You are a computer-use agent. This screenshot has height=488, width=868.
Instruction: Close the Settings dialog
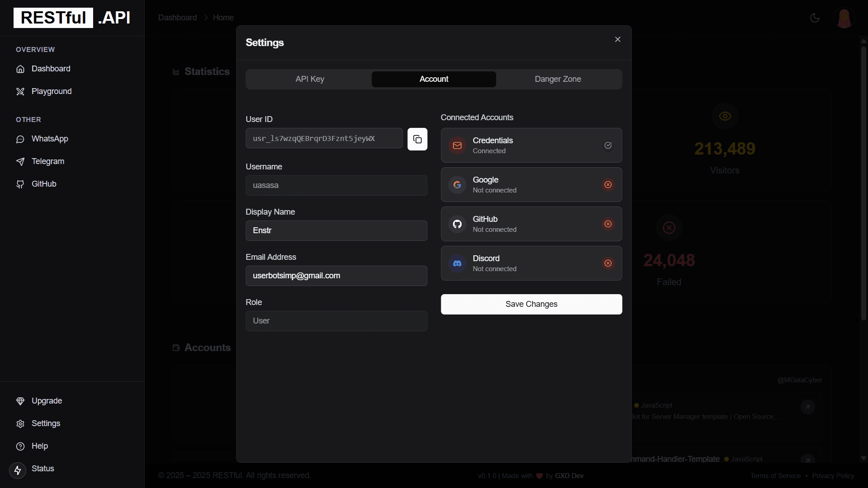point(618,39)
